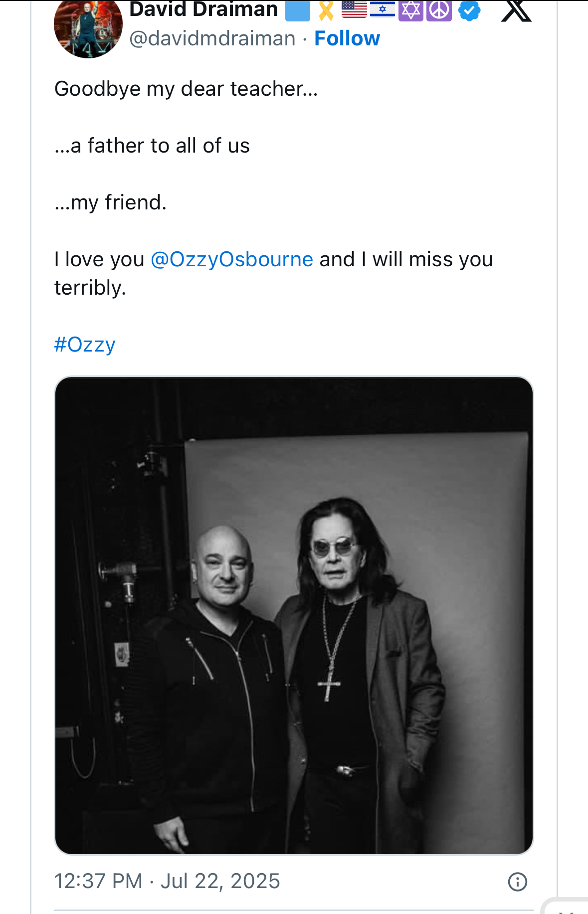Follow the David Draiman account
588x914 pixels.
pyautogui.click(x=347, y=38)
